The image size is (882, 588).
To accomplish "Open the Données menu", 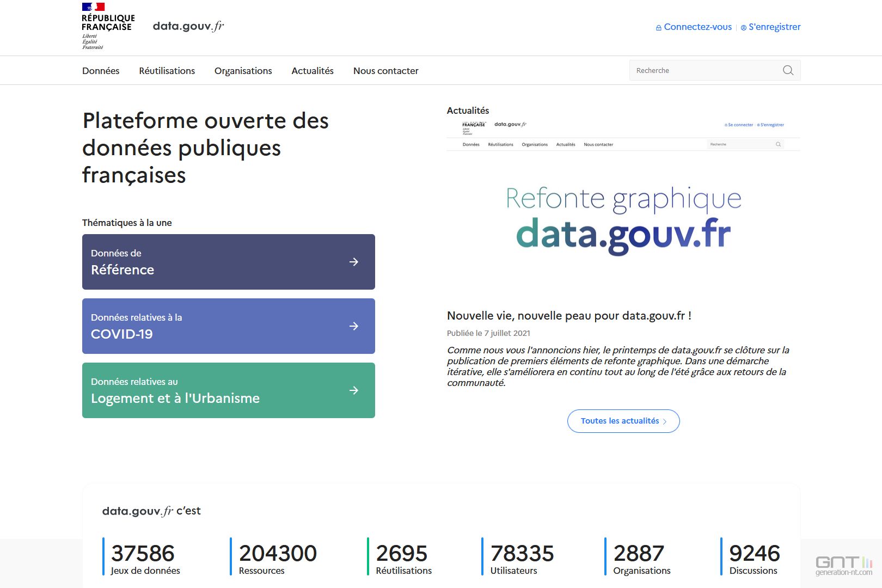I will (101, 71).
